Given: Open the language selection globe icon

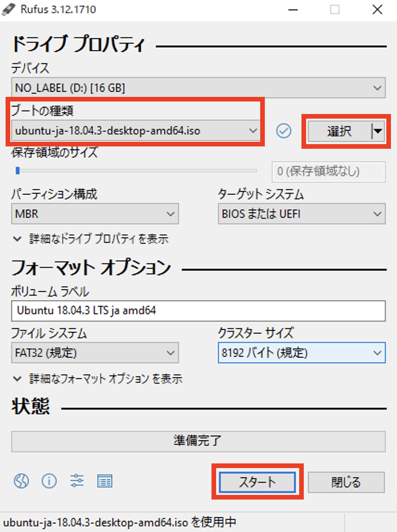Looking at the screenshot, I should [x=21, y=481].
